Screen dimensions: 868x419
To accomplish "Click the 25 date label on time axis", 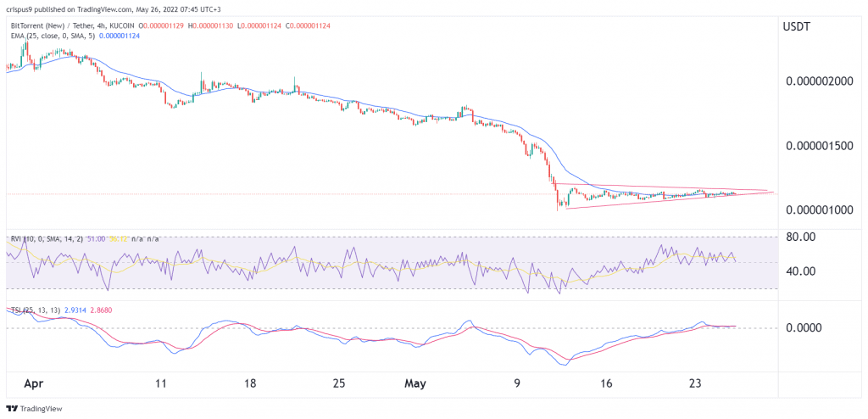I will tap(339, 383).
